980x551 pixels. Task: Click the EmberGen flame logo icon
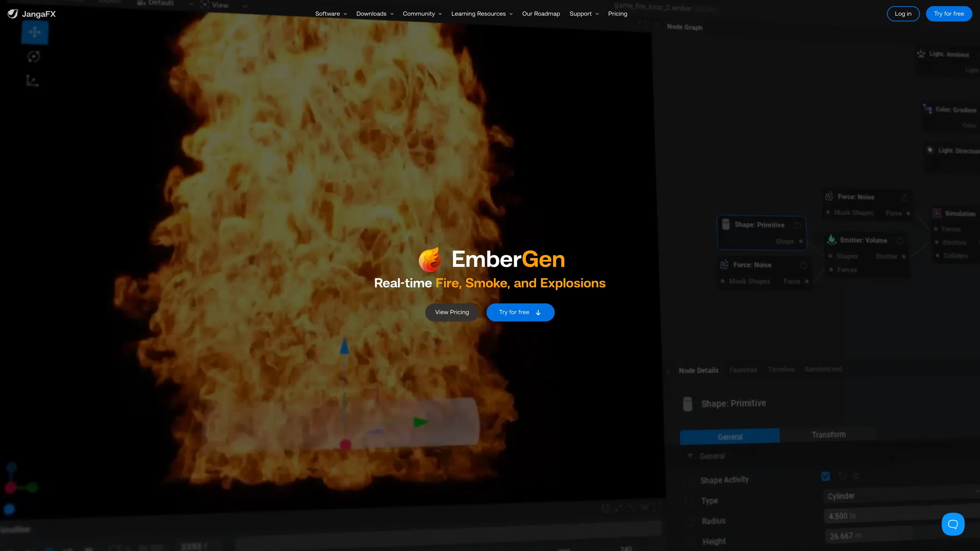coord(430,259)
